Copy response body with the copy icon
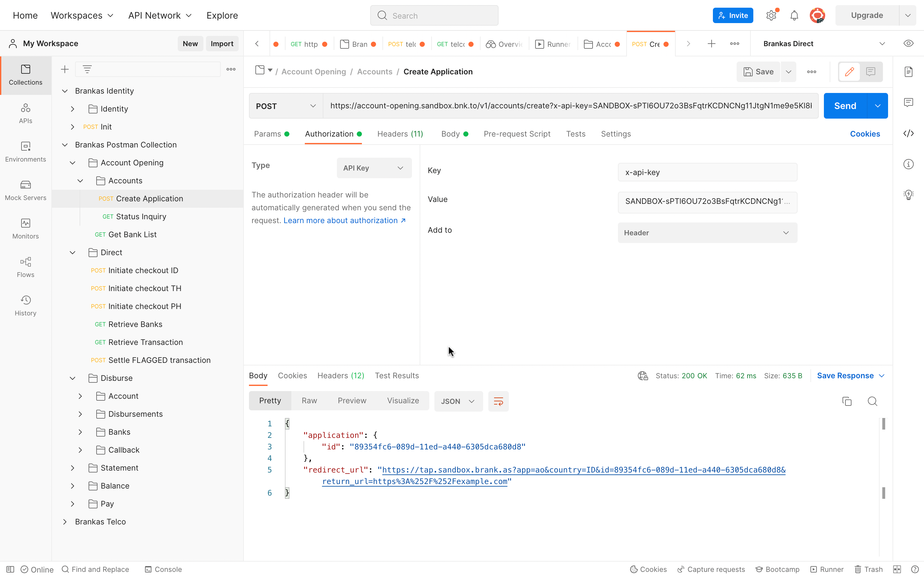Viewport: 924px width, 577px height. coord(846,401)
